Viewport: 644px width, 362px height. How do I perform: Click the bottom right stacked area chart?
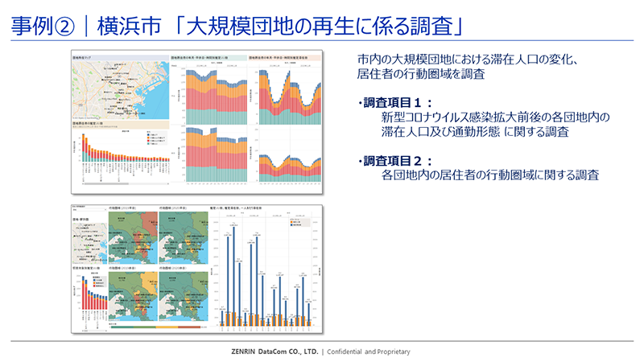point(287,154)
